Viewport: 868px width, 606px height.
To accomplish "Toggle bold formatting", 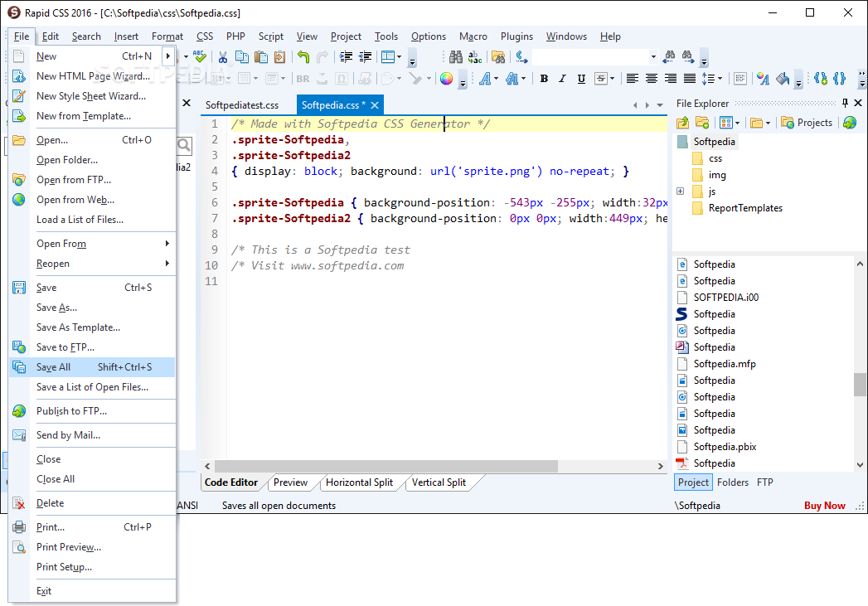I will pos(544,79).
